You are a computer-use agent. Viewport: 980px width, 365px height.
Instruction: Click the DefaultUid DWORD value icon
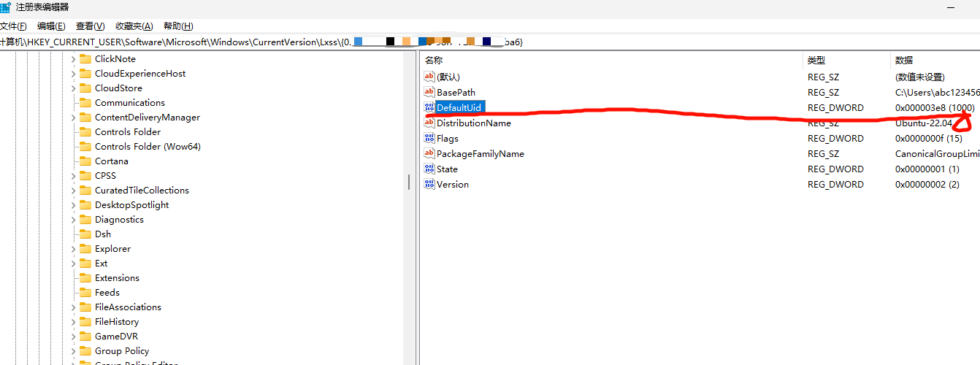pos(429,107)
